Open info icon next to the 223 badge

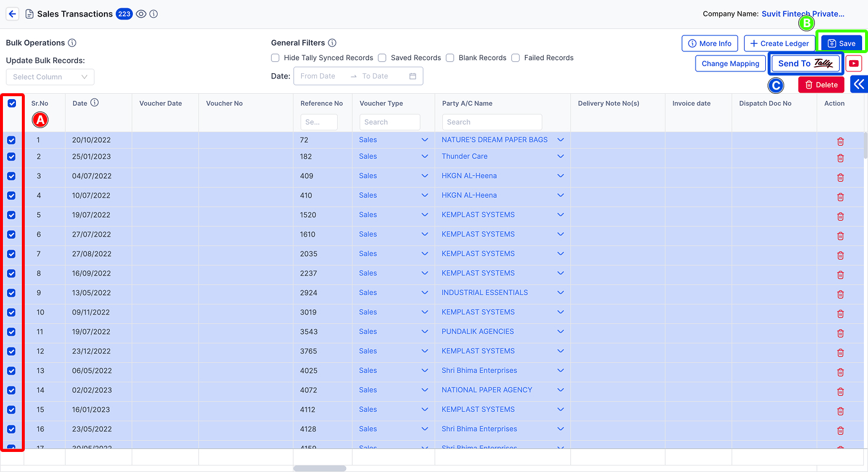point(154,14)
